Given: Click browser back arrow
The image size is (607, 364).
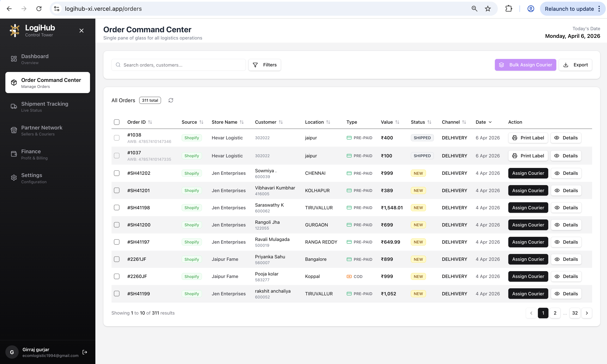Looking at the screenshot, I should pyautogui.click(x=9, y=9).
